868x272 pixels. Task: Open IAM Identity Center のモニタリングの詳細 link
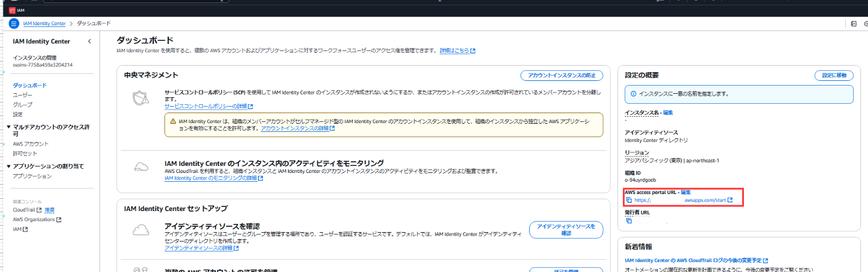[214, 178]
